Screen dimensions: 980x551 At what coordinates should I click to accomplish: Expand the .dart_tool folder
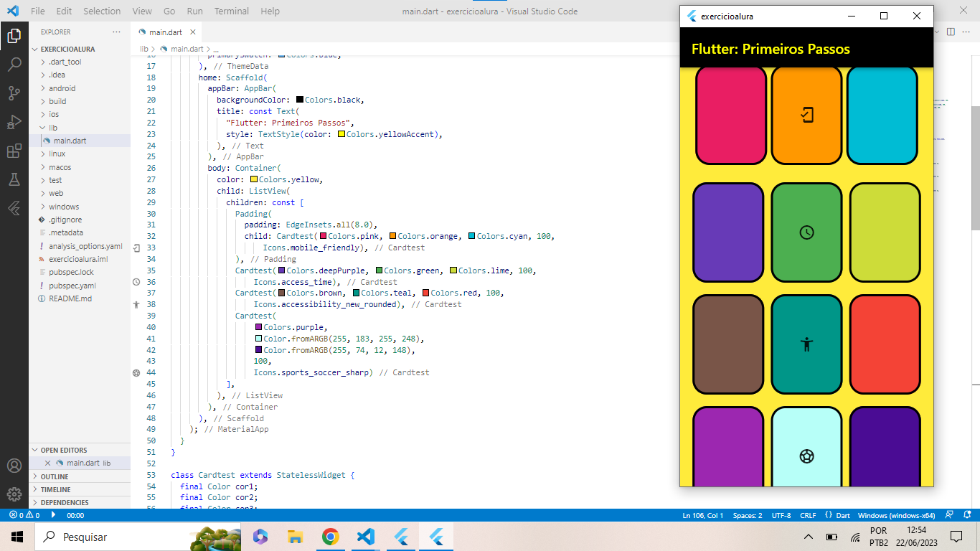pyautogui.click(x=80, y=62)
